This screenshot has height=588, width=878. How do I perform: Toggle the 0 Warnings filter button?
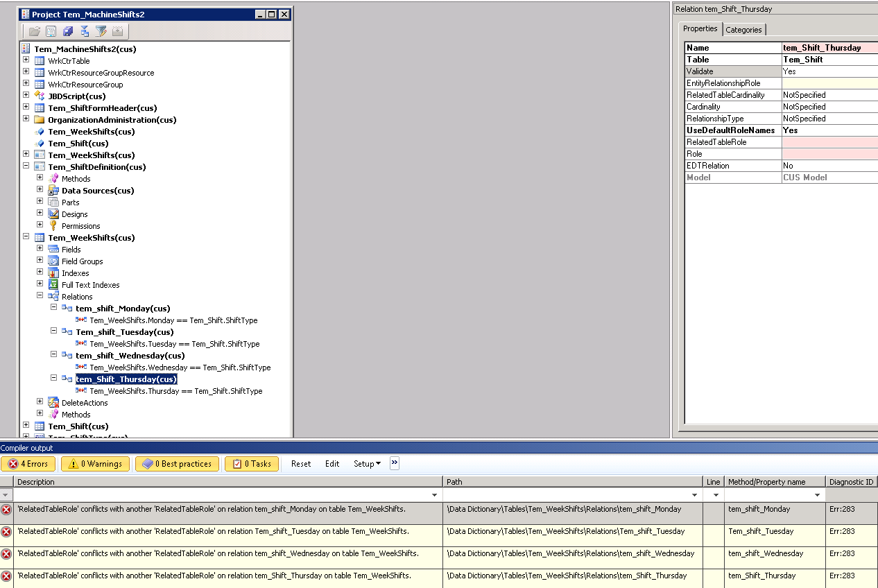(95, 464)
